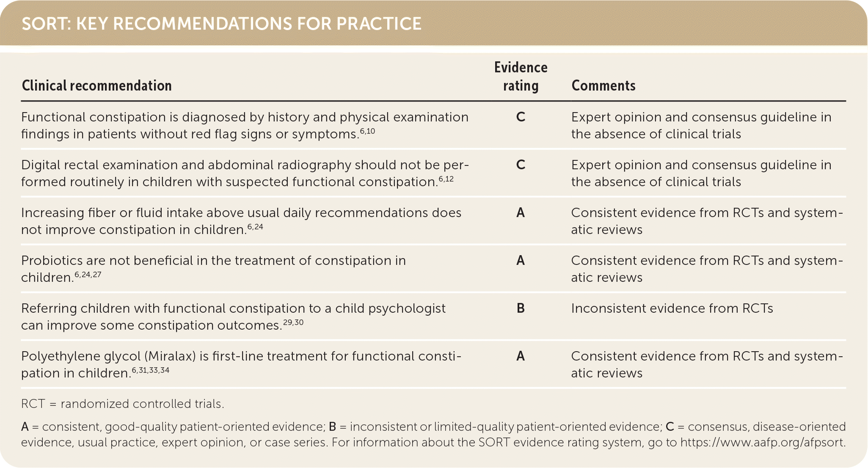Click the Clinical recommendation column header
The image size is (868, 468).
coord(97,85)
